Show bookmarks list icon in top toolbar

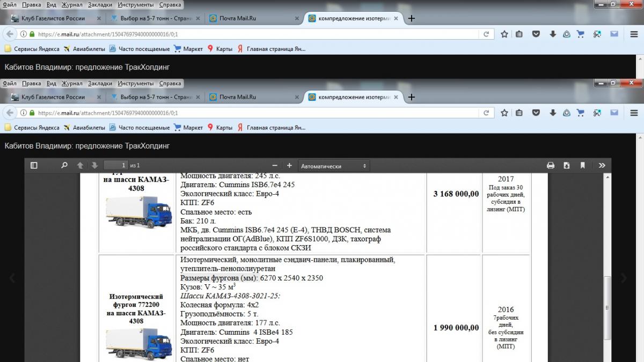coord(519,34)
